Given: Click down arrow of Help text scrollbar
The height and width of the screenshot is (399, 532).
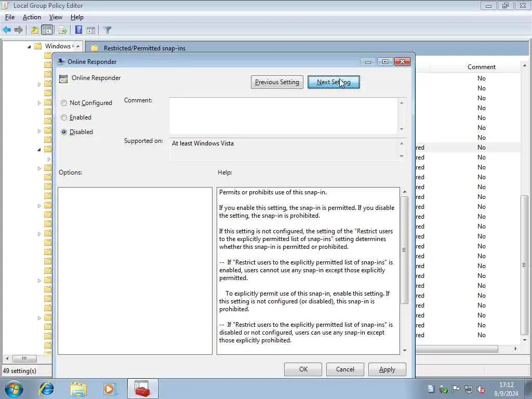Looking at the screenshot, I should click(x=404, y=350).
